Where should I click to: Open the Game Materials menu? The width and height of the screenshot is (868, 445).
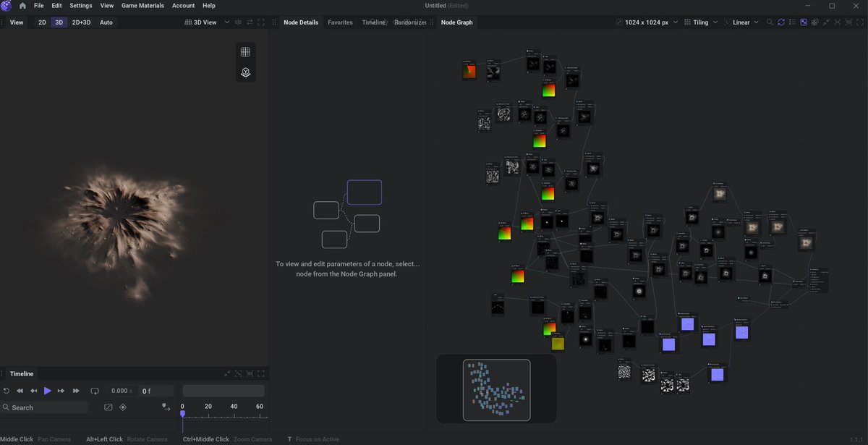pos(142,5)
